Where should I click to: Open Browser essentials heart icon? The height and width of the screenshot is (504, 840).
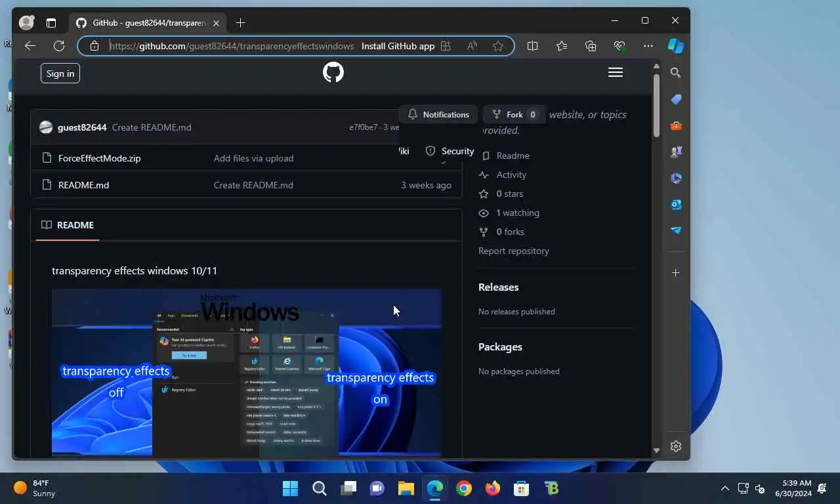point(619,46)
